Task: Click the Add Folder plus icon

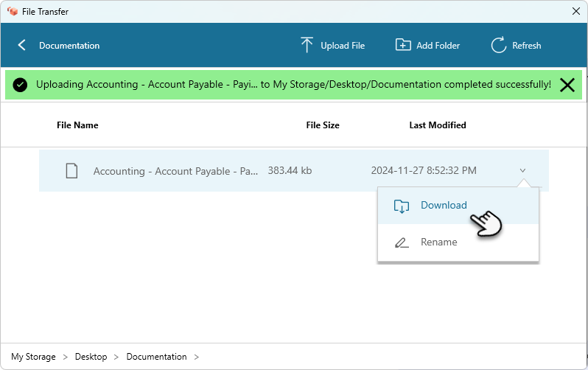Action: (403, 45)
